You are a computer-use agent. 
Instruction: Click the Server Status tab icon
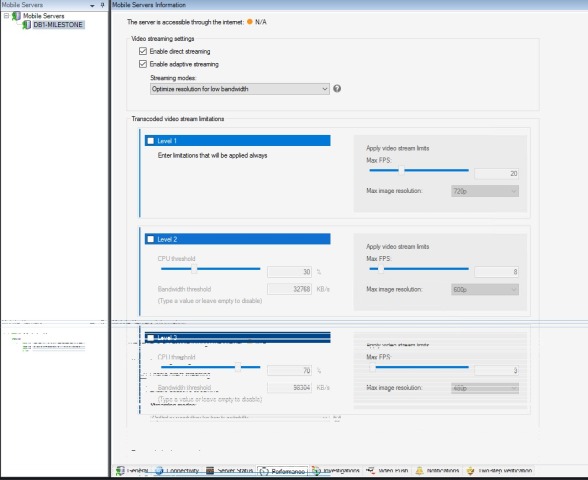210,471
